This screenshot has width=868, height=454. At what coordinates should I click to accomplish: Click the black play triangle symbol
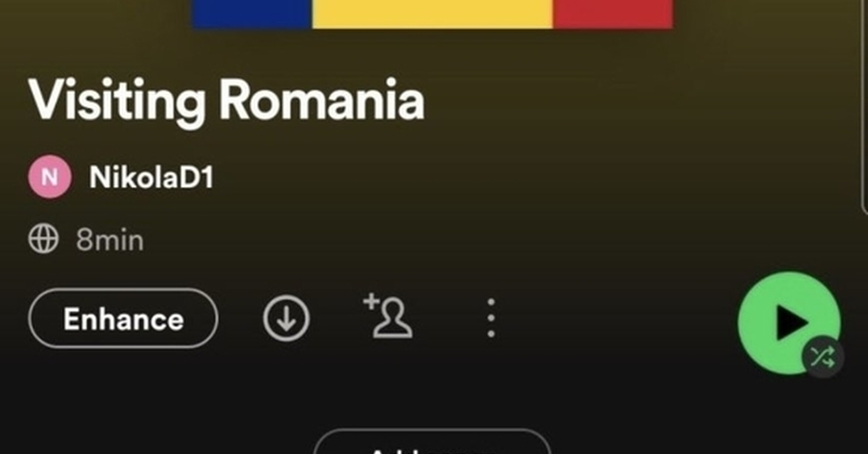tap(791, 323)
